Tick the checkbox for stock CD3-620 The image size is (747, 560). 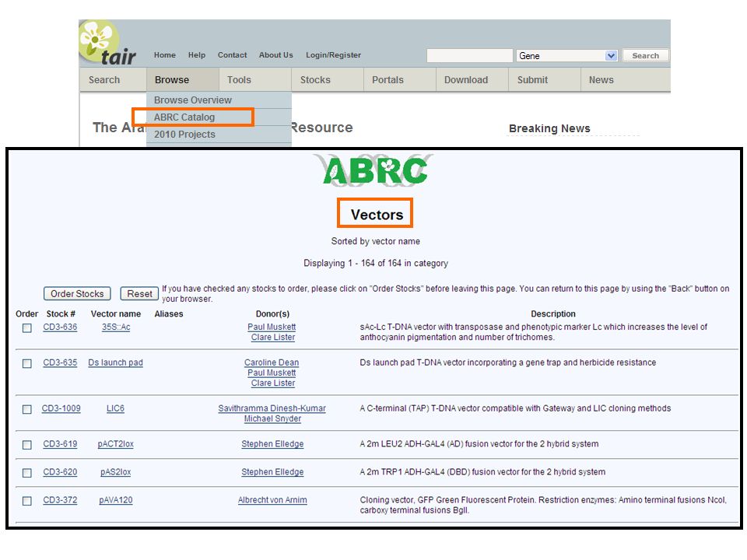[27, 473]
